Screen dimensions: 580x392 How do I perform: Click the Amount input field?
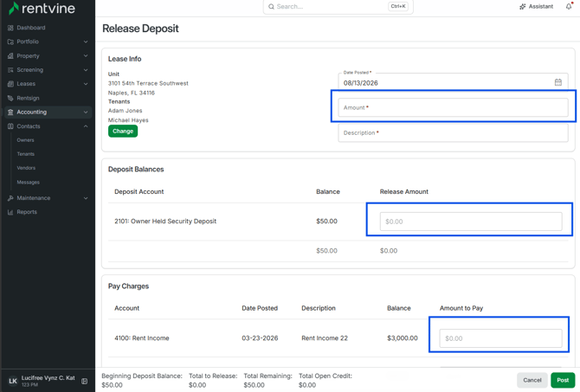[453, 107]
